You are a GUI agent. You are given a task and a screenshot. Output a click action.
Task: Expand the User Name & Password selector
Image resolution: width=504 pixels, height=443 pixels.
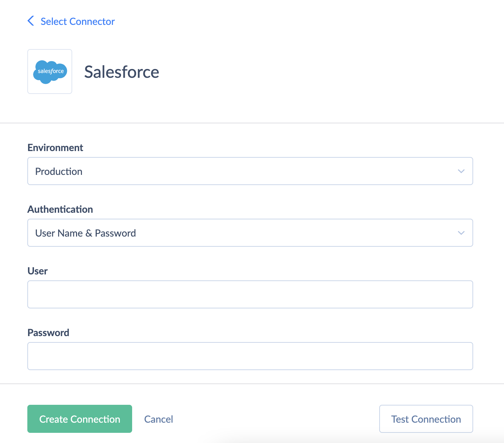click(x=250, y=233)
